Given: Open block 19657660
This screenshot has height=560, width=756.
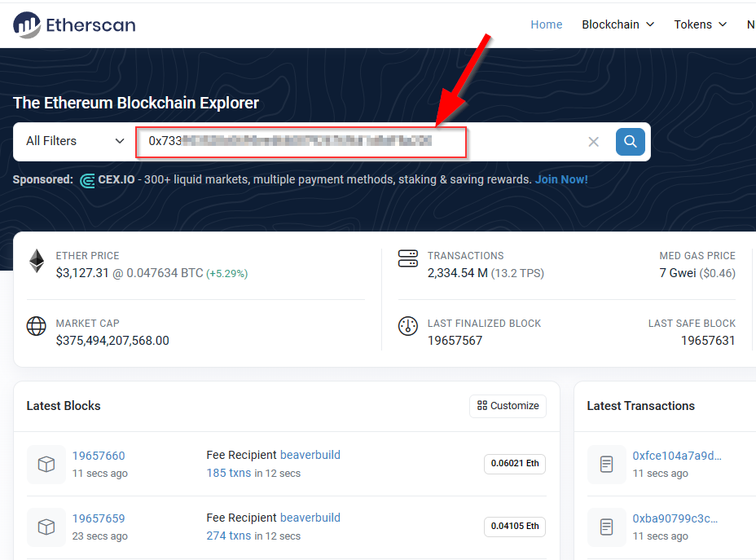Looking at the screenshot, I should pyautogui.click(x=99, y=456).
